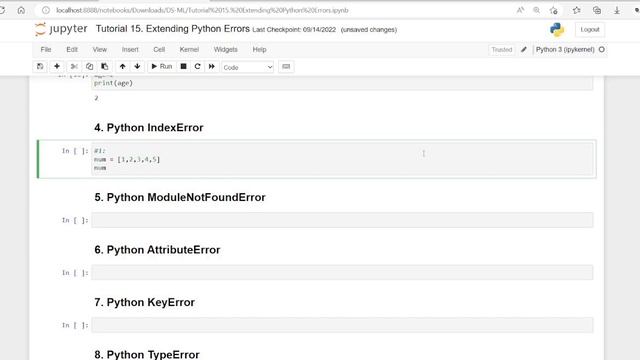This screenshot has width=640, height=360.
Task: Paste cells below icon
Action: 104,67
